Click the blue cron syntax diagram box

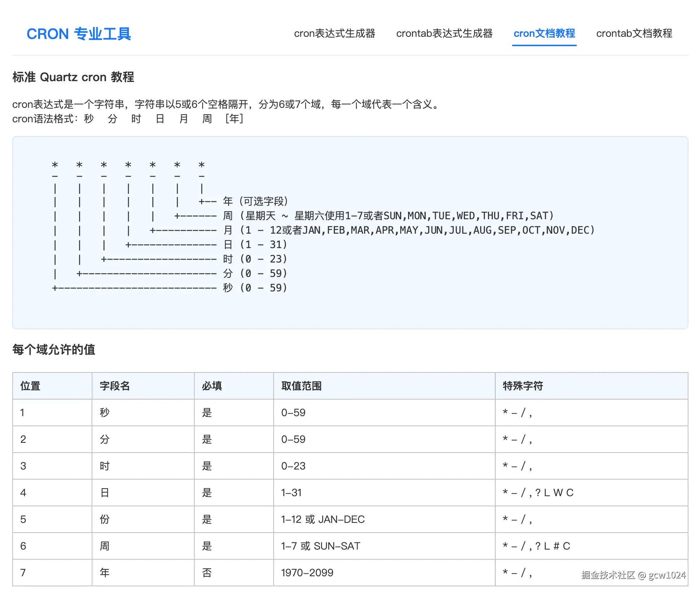[x=350, y=231]
